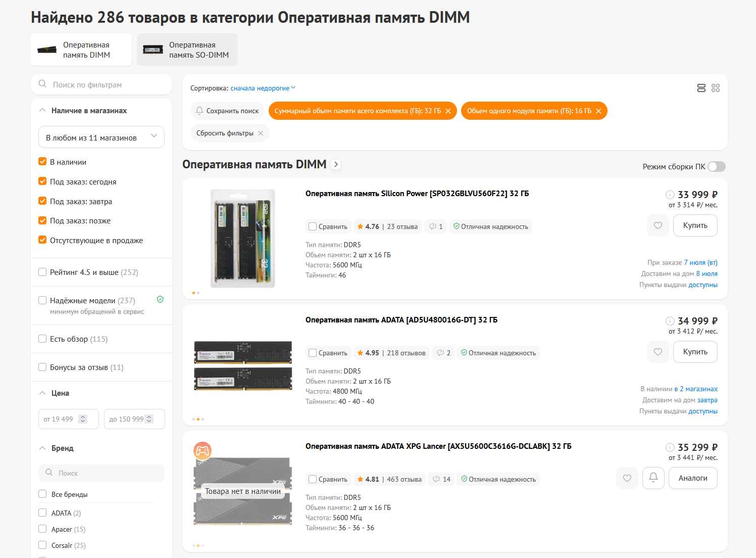The width and height of the screenshot is (756, 558).
Task: Open ADATA AD5U480016G-DT product image
Action: [243, 365]
